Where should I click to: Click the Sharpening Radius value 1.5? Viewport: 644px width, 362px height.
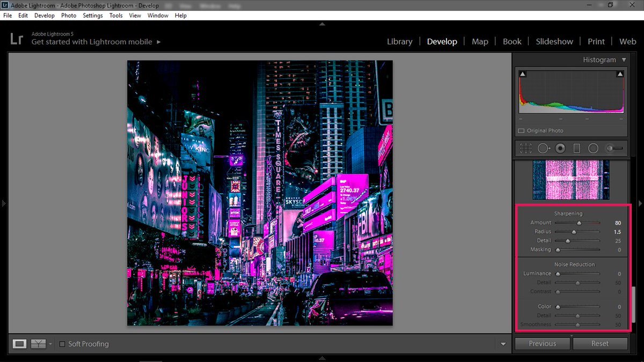[617, 232]
